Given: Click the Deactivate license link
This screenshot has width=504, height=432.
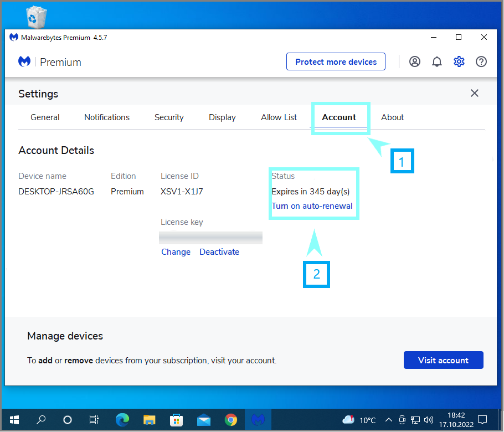Looking at the screenshot, I should tap(219, 251).
